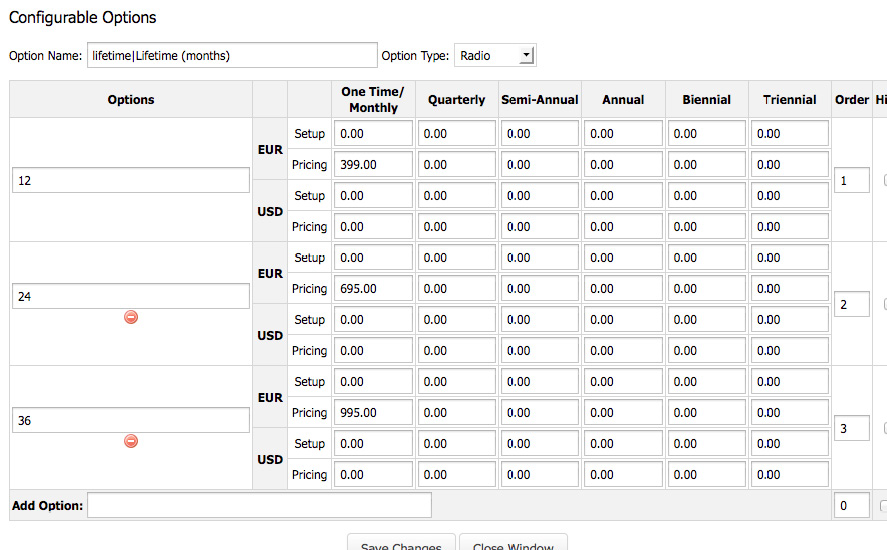Click the Order column header
The image size is (887, 550).
click(851, 100)
